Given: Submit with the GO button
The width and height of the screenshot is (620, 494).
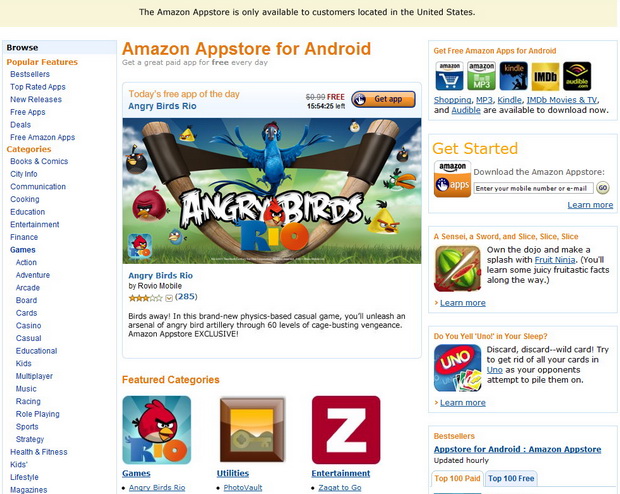Looking at the screenshot, I should coord(603,188).
